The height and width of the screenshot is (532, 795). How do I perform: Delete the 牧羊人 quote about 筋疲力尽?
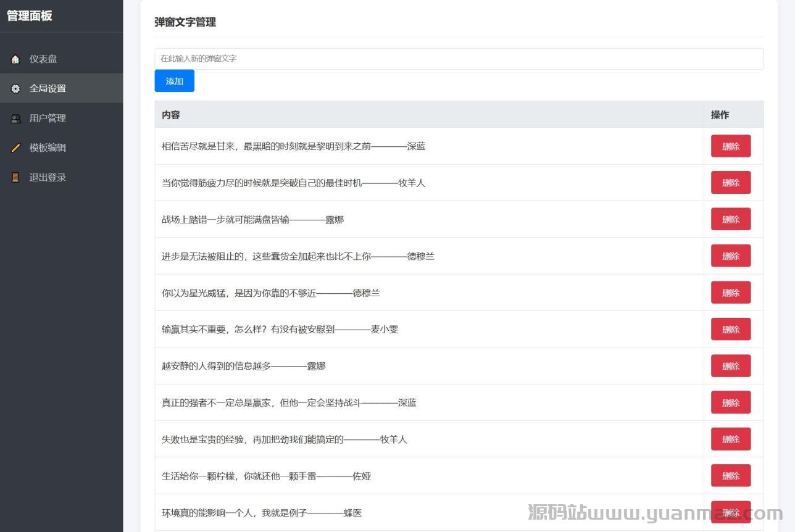click(x=730, y=183)
